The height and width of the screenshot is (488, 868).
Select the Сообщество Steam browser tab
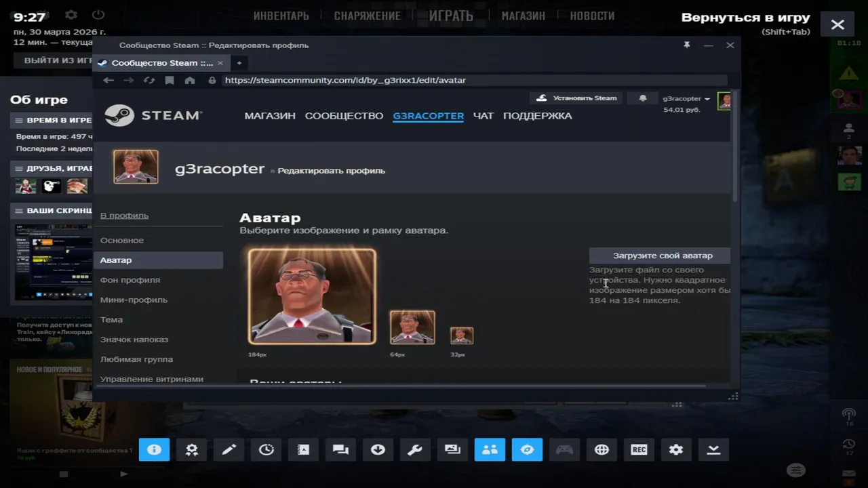tap(161, 63)
